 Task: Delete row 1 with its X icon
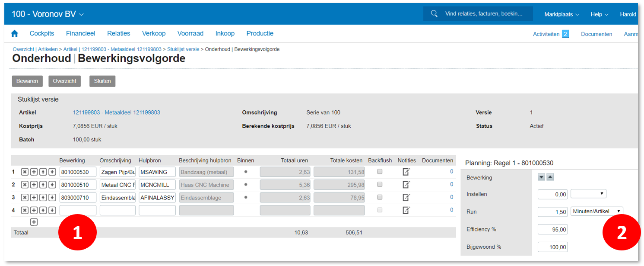[x=25, y=172]
